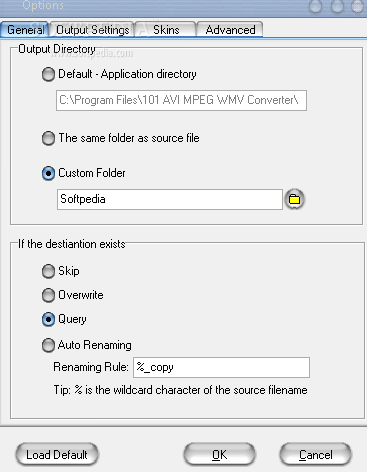
Task: Click the Renaming Rule text field
Action: click(221, 367)
